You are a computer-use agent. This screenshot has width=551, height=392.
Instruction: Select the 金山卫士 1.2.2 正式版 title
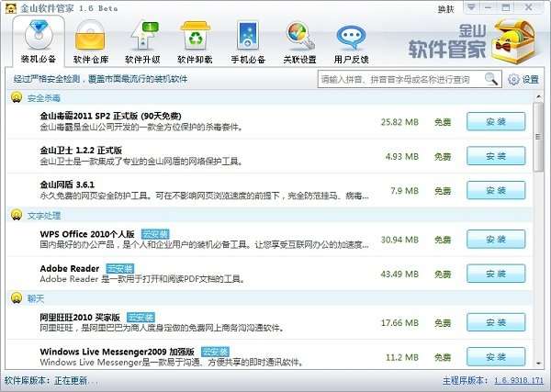(81, 151)
